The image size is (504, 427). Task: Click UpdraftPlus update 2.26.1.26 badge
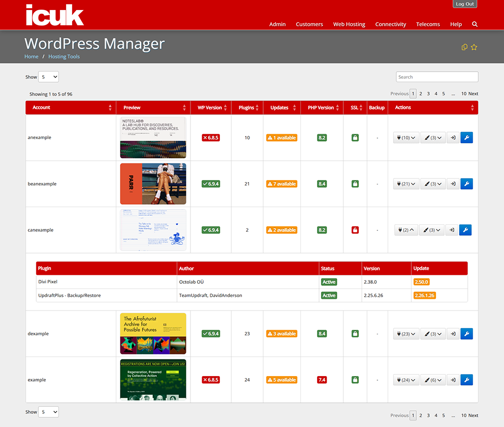coord(424,295)
